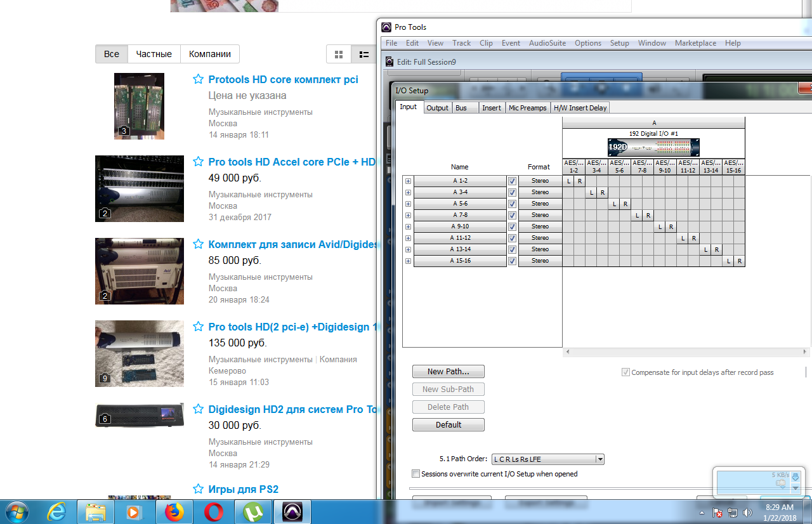Activate Pro Tools from the taskbar
Viewport: 812px width, 524px height.
click(x=292, y=511)
